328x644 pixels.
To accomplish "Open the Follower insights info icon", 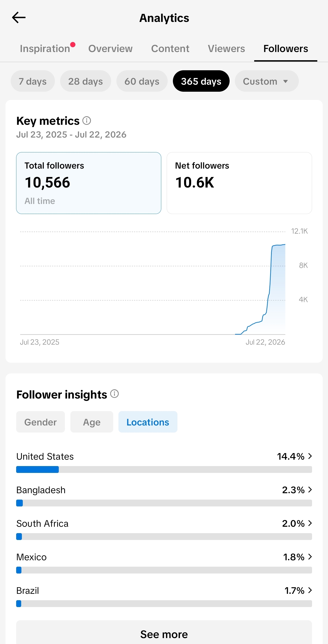I will click(x=115, y=394).
